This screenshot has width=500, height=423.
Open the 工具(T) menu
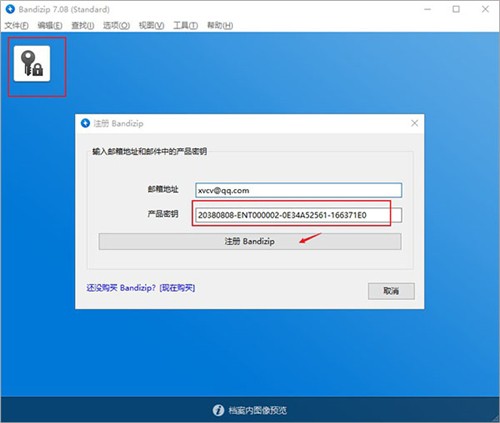click(x=185, y=25)
